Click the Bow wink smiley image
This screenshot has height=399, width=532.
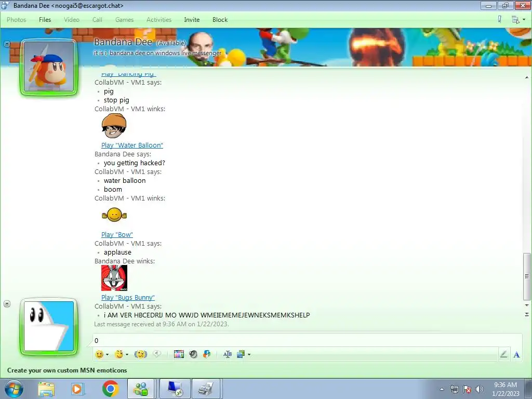[x=114, y=215]
